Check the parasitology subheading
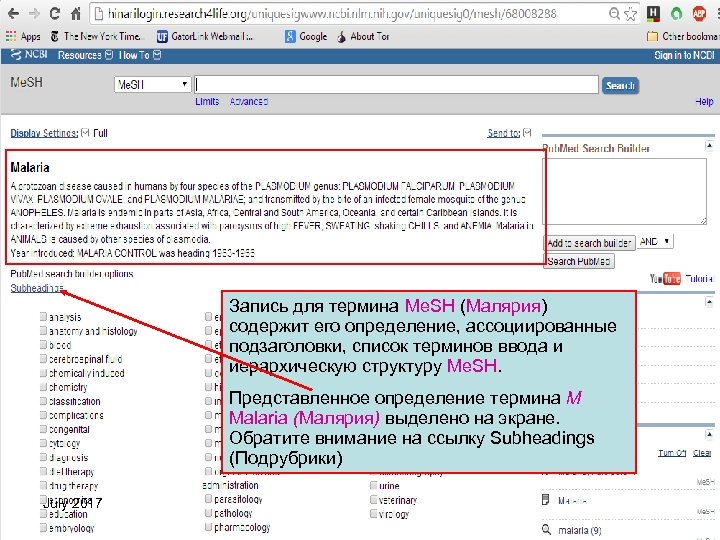This screenshot has height=540, width=720. click(208, 499)
